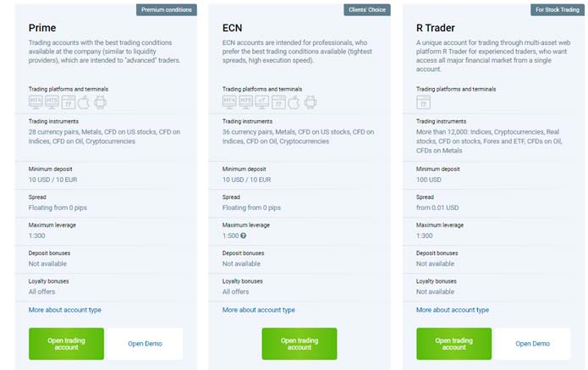
Task: Follow More about account type under R Trader
Action: [453, 310]
